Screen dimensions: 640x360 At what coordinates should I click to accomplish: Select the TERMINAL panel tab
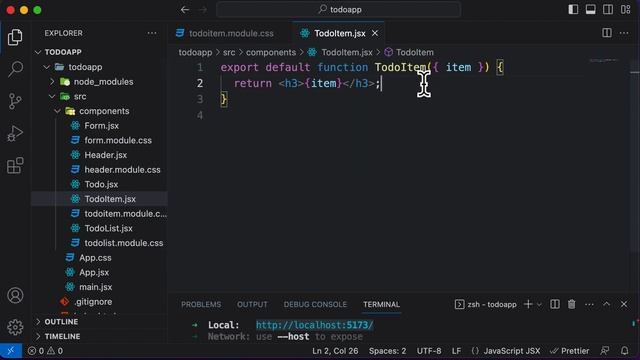[x=382, y=304]
